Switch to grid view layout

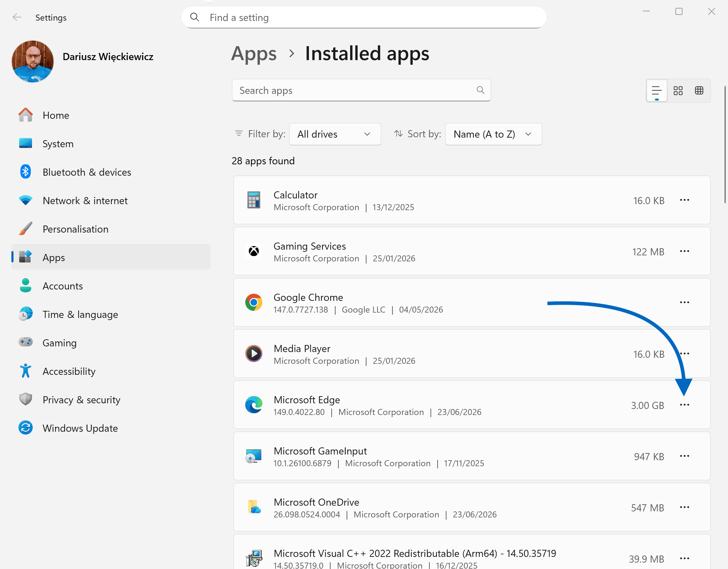point(678,91)
